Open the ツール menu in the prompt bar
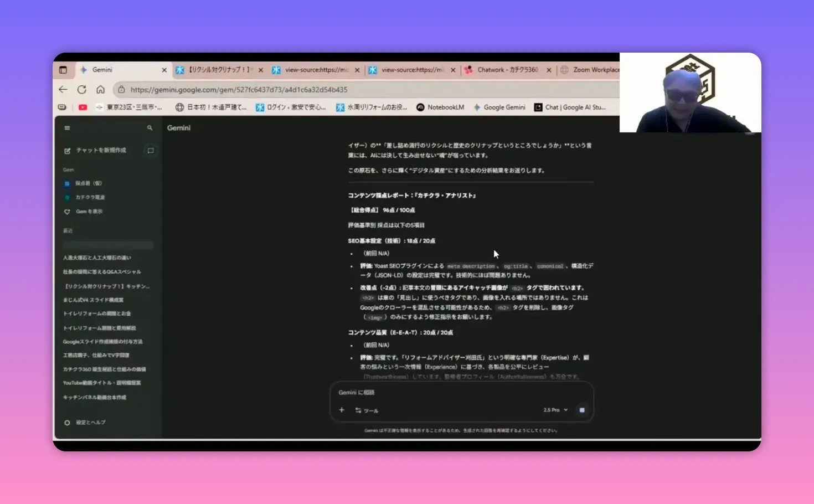Viewport: 814px width, 504px height. pos(369,410)
